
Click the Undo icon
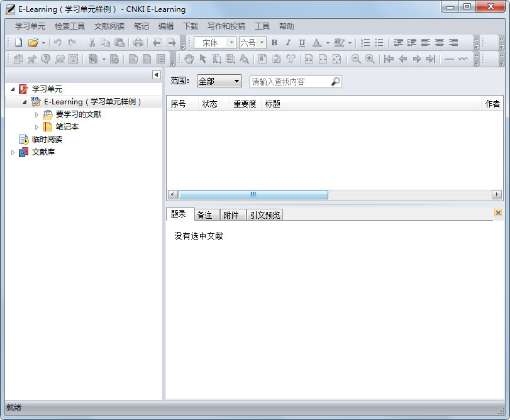57,42
